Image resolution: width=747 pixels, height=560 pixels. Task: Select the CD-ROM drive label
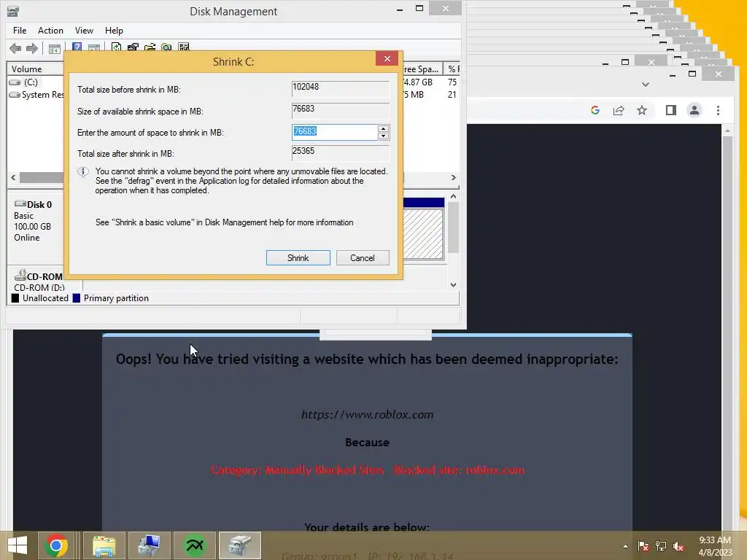click(39, 281)
